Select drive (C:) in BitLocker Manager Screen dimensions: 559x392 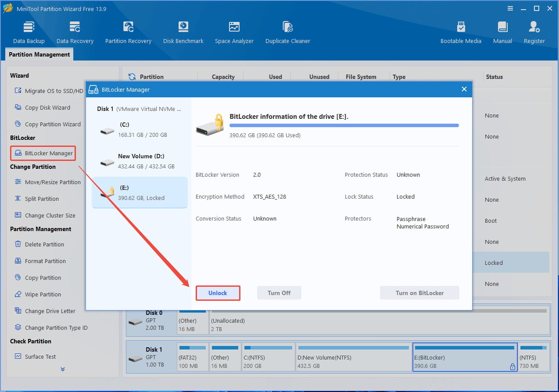tap(140, 129)
